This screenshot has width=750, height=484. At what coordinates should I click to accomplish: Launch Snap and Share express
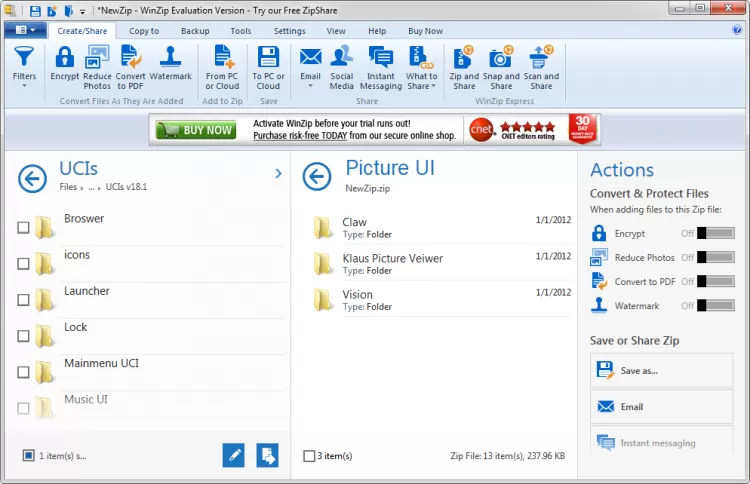point(501,67)
